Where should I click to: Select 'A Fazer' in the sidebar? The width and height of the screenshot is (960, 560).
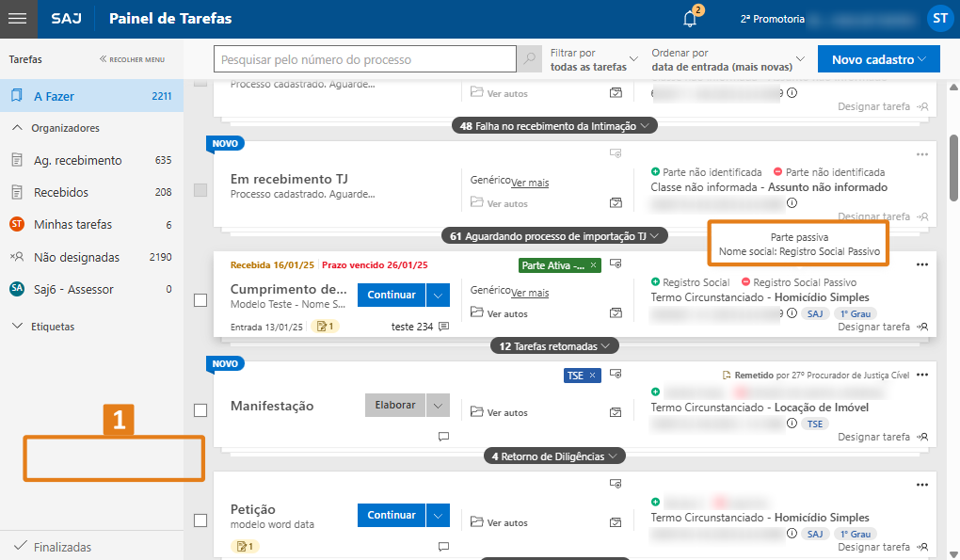pos(56,95)
